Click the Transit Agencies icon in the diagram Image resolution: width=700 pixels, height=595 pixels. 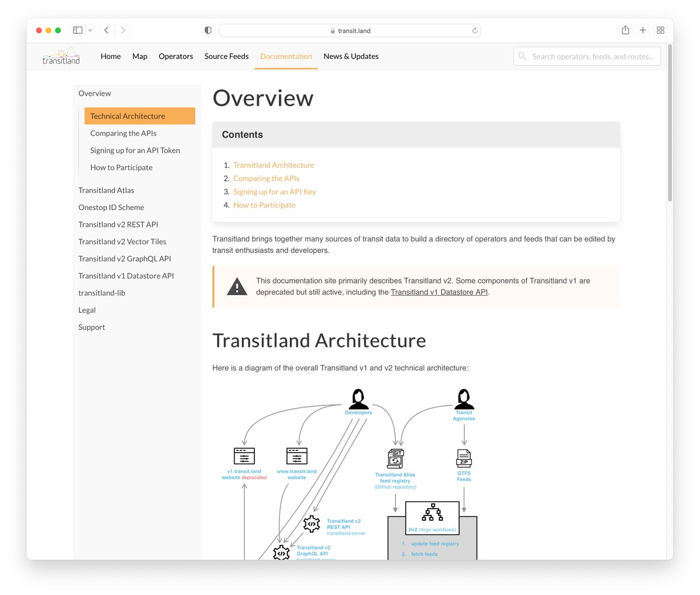(x=464, y=398)
